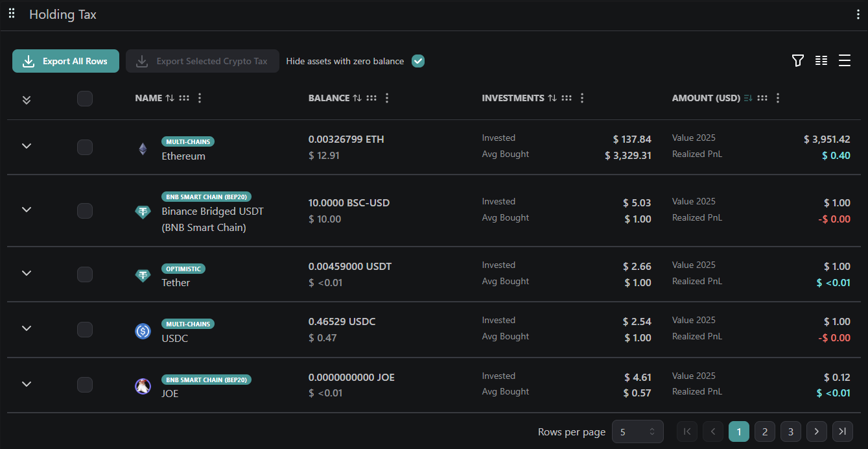Open the NAME column three-dot menu
Image resolution: width=868 pixels, height=449 pixels.
click(199, 98)
